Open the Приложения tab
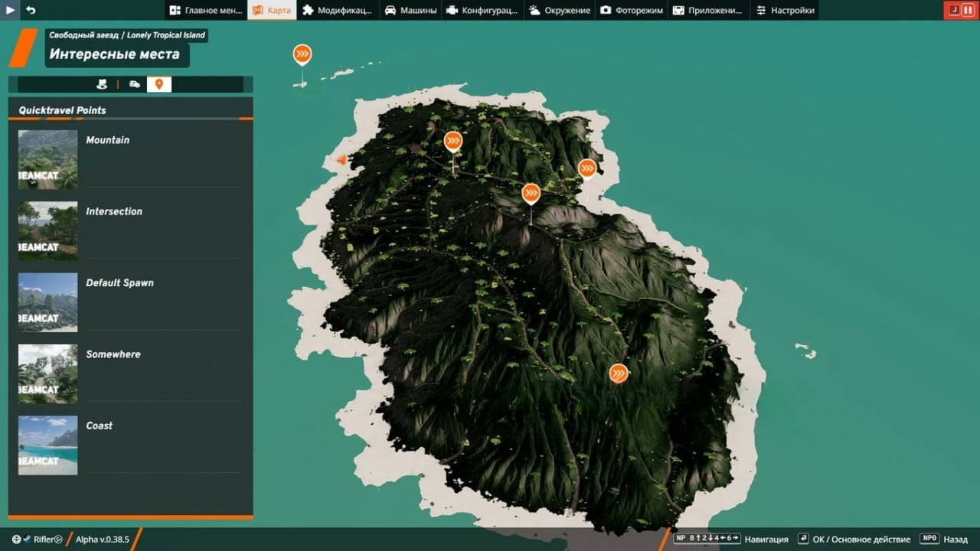980x551 pixels. (x=708, y=10)
